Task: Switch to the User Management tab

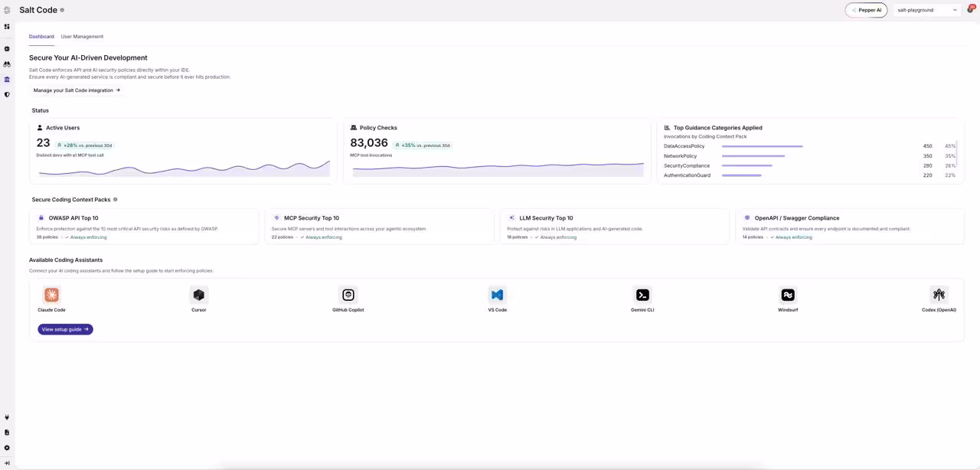Action: tap(82, 37)
